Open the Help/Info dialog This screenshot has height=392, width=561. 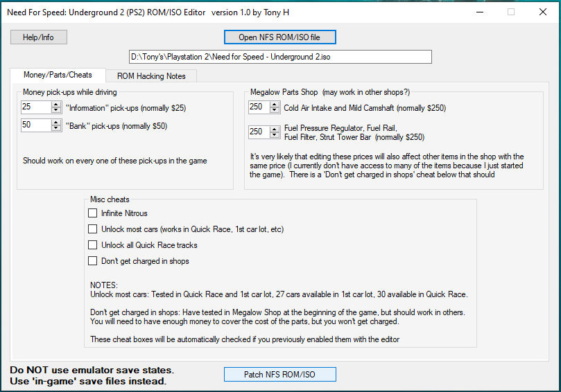(39, 37)
